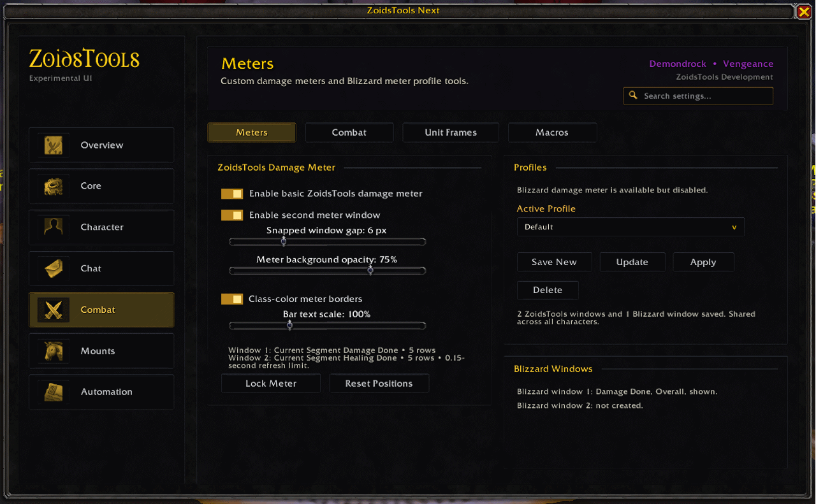This screenshot has height=504, width=816.
Task: Open the Active Profile dropdown
Action: click(x=630, y=227)
